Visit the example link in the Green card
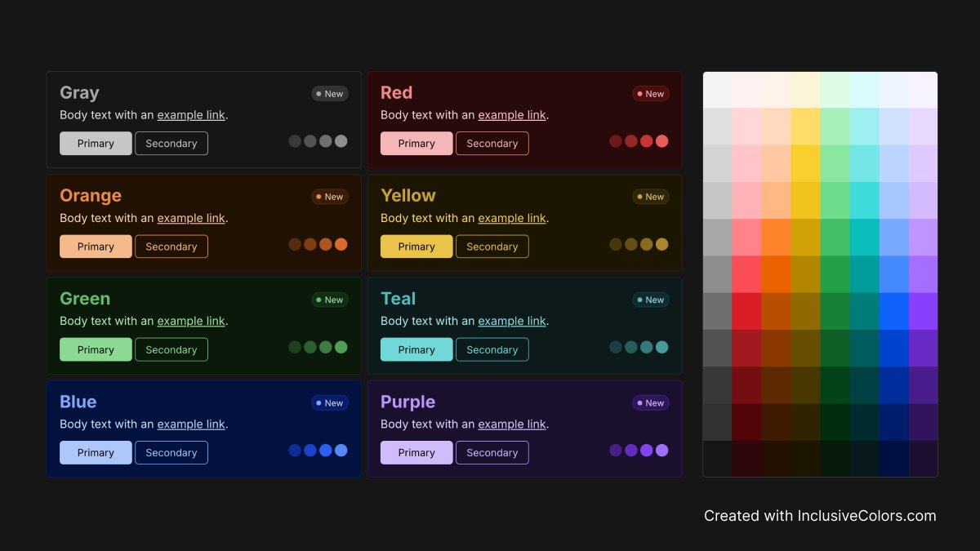 coord(191,321)
